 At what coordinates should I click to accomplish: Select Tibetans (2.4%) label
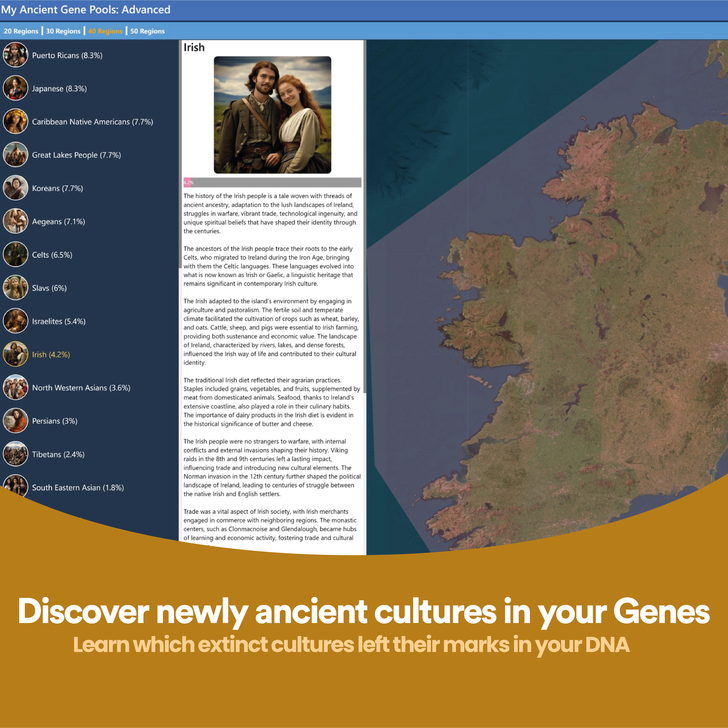pyautogui.click(x=58, y=454)
